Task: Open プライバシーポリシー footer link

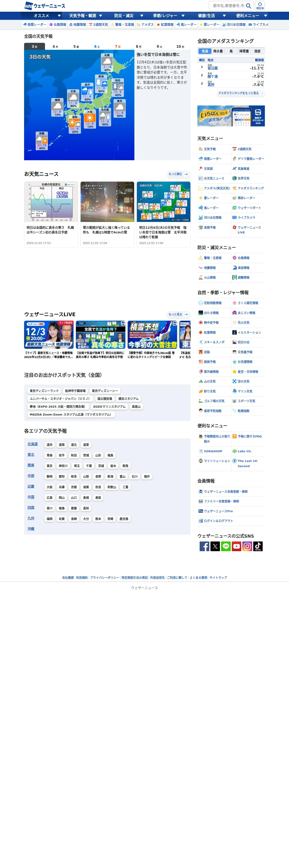Action: point(105,578)
